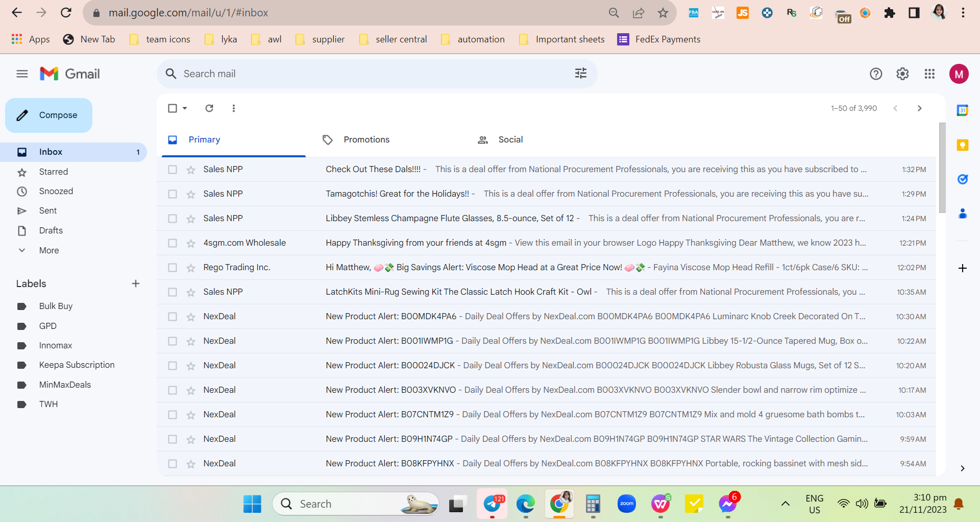Viewport: 980px width, 522px height.
Task: Go to the next page of emails
Action: pyautogui.click(x=920, y=108)
